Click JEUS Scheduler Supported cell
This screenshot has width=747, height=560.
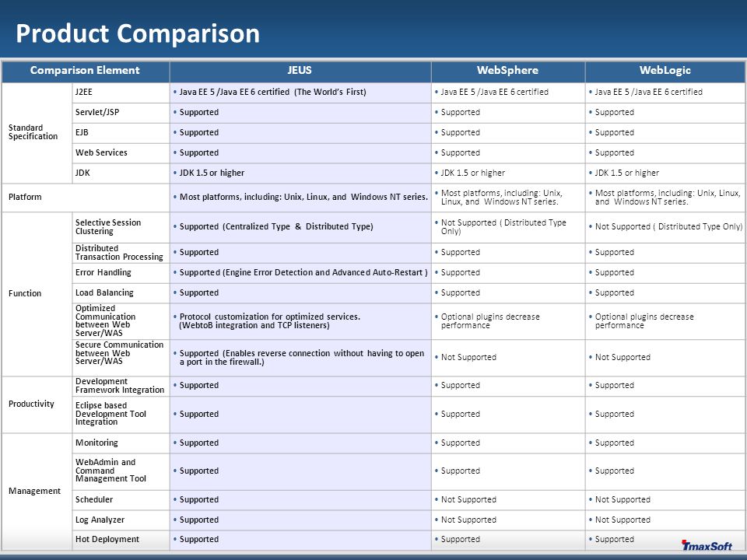coord(300,500)
